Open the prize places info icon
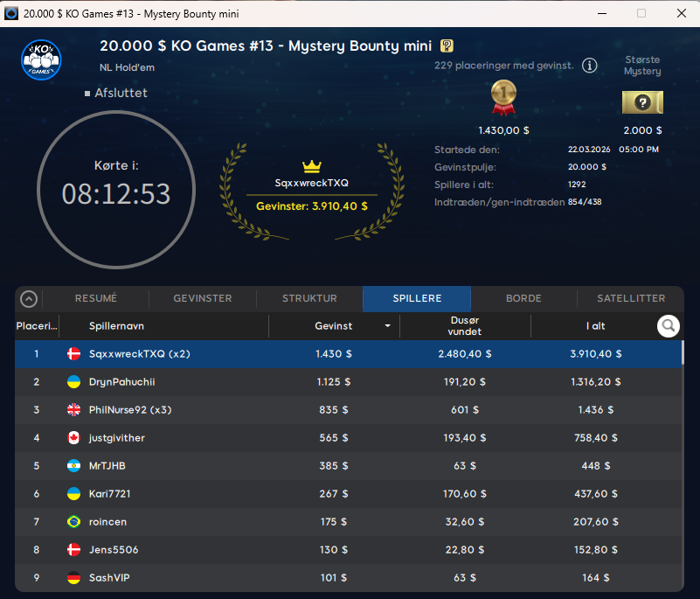 click(590, 66)
